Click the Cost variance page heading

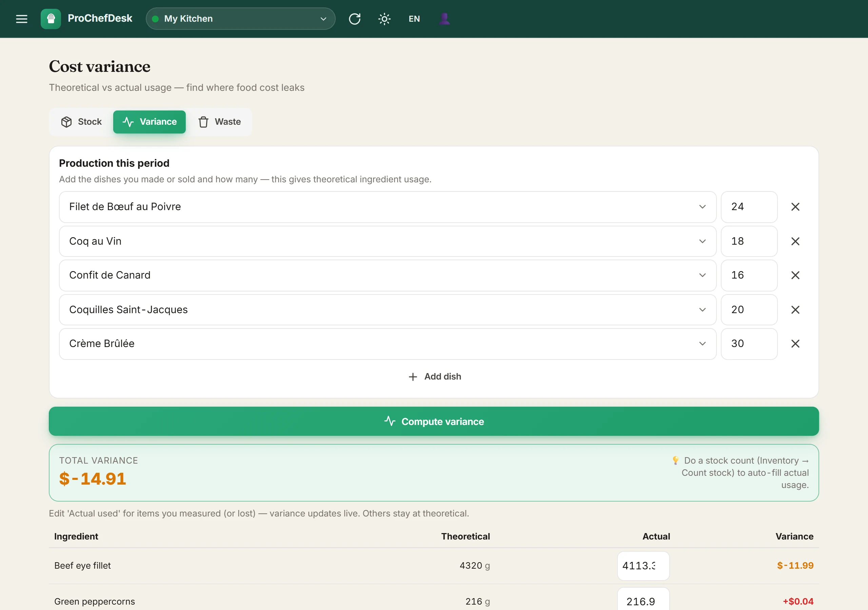pos(99,66)
